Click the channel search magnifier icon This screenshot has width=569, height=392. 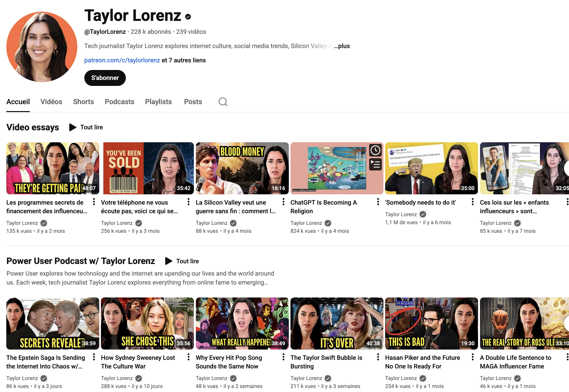tap(223, 102)
